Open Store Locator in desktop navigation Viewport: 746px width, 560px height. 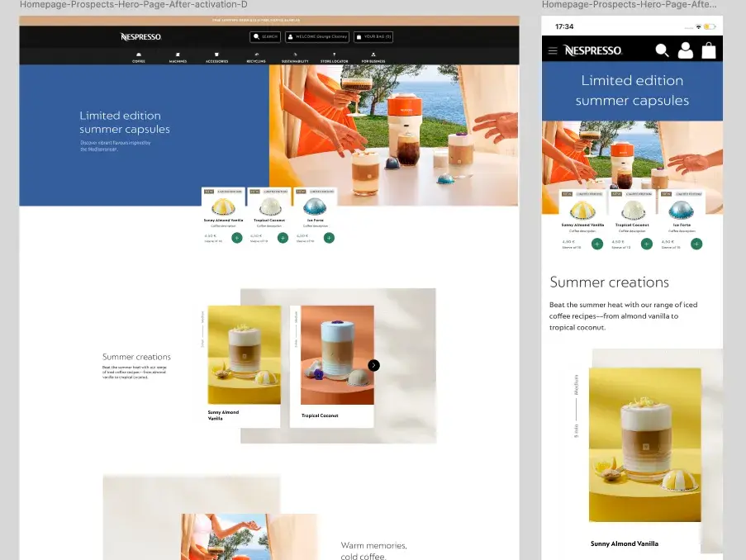[x=333, y=57]
